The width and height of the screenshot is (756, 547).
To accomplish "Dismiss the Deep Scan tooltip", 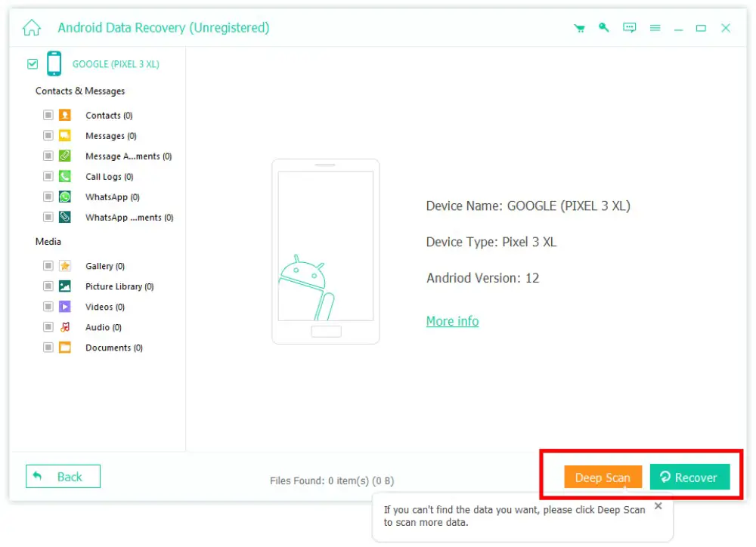I will click(x=658, y=506).
